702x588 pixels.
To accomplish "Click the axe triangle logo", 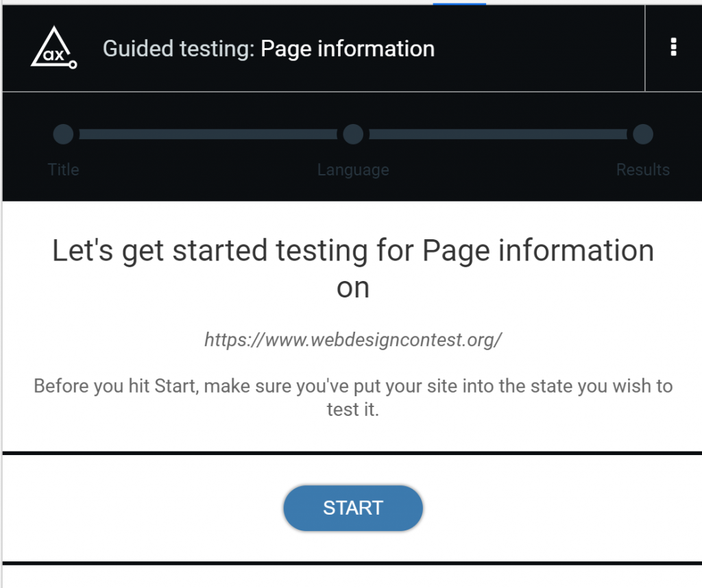I will click(53, 47).
